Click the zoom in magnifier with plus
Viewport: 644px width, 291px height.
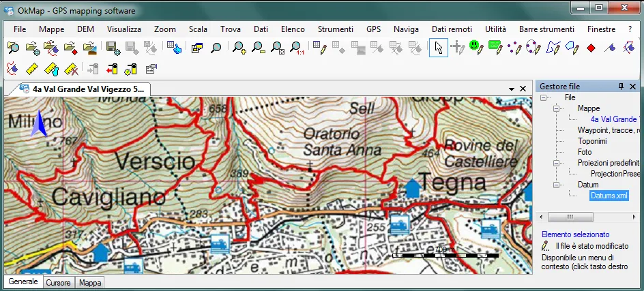pos(239,48)
